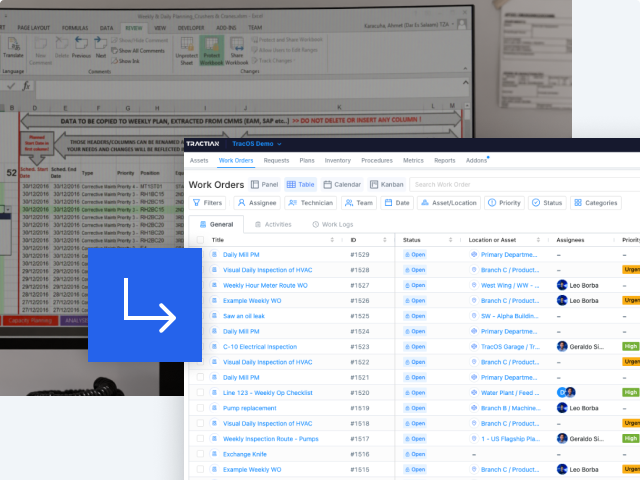Select the General sub-tab
The image size is (640, 480).
click(x=216, y=224)
